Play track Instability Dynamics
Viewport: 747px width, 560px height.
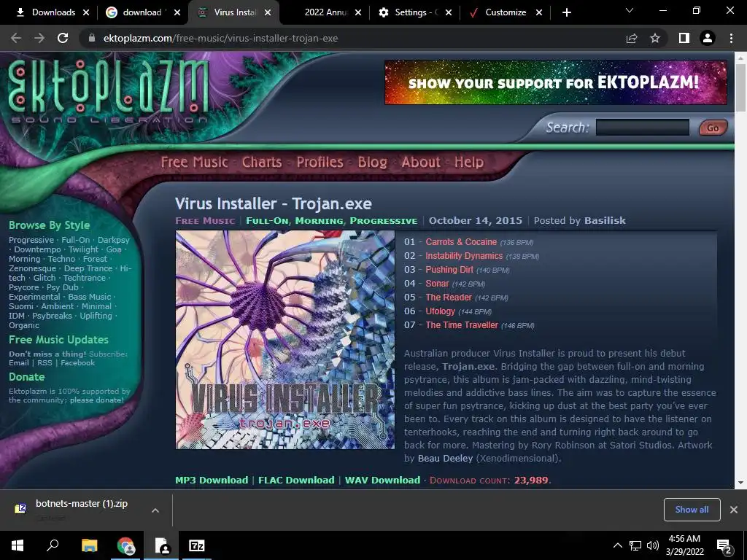click(463, 256)
